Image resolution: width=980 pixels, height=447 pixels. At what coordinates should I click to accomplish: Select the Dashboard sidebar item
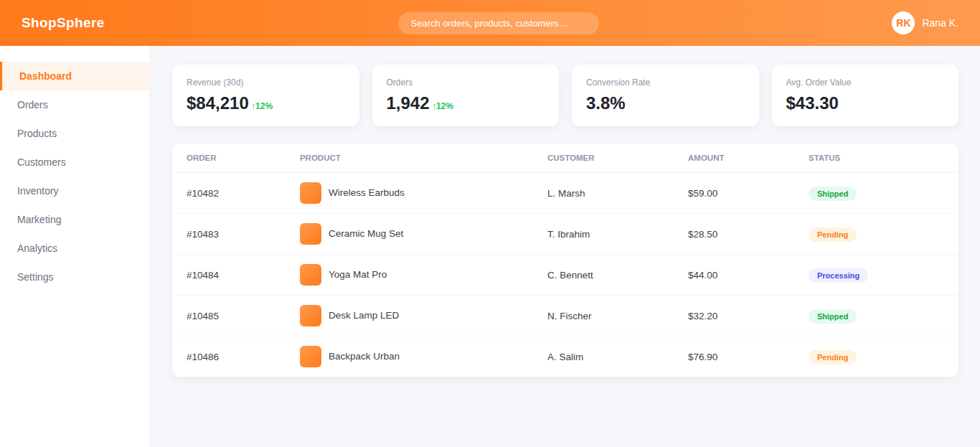pos(75,76)
